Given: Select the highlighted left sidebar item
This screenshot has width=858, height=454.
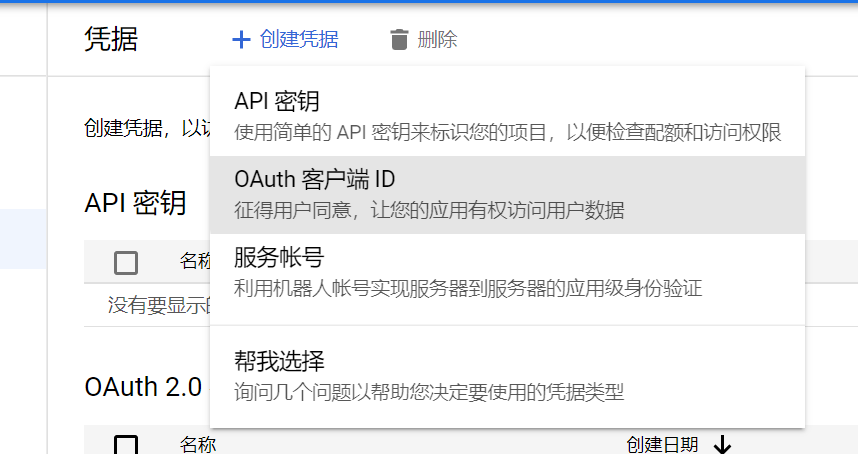Looking at the screenshot, I should coord(23,239).
